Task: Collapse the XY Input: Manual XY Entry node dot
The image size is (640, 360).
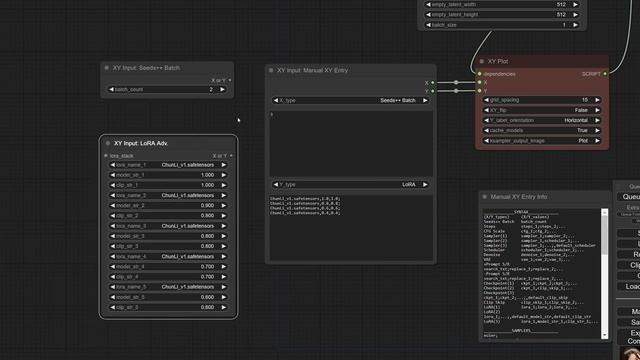Action: [x=271, y=70]
